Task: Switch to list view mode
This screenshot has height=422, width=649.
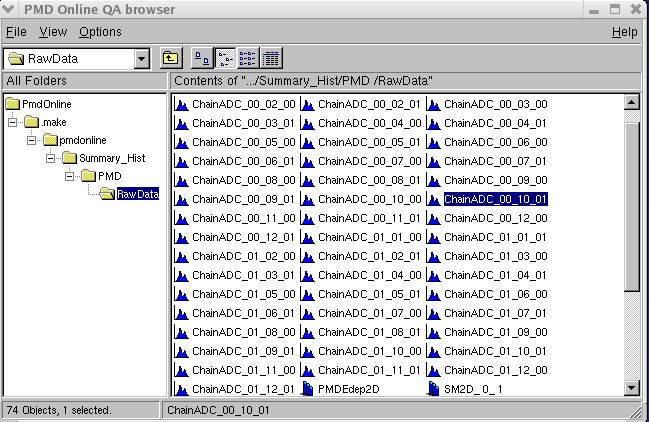Action: coord(248,58)
